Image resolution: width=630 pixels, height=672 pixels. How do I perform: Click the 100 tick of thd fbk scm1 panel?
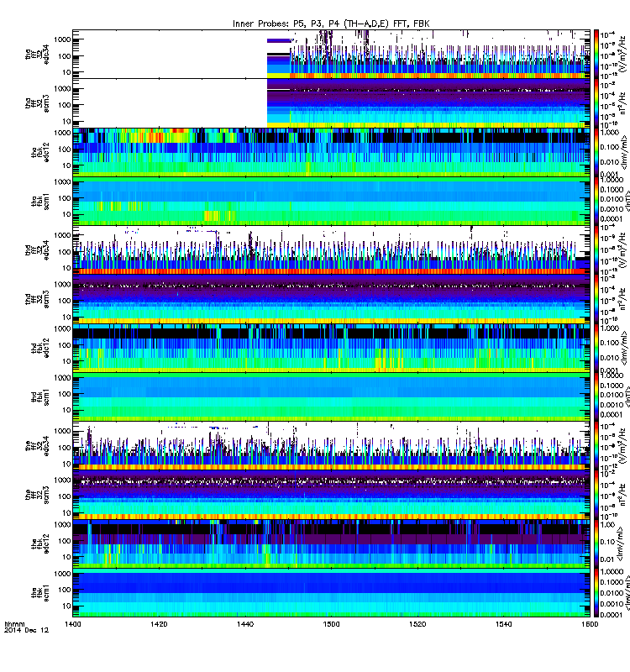(65, 394)
